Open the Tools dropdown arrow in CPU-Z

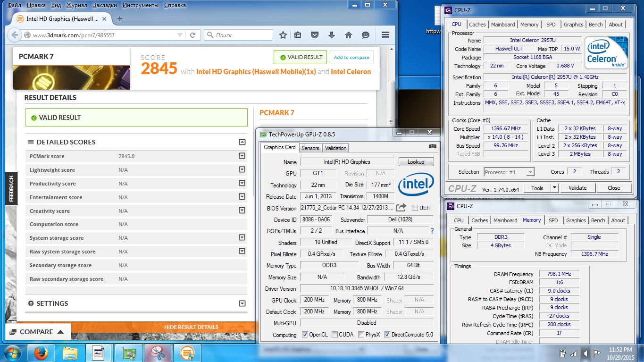click(554, 188)
